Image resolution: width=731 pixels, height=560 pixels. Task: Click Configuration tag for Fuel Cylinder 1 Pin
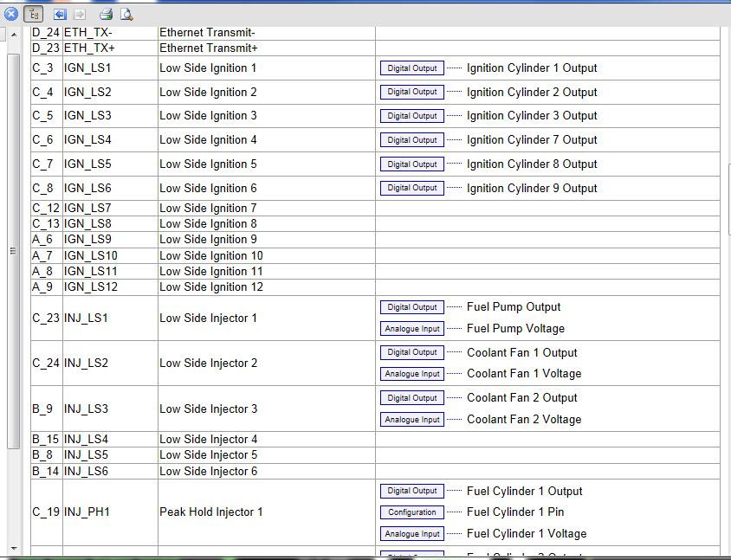[411, 512]
